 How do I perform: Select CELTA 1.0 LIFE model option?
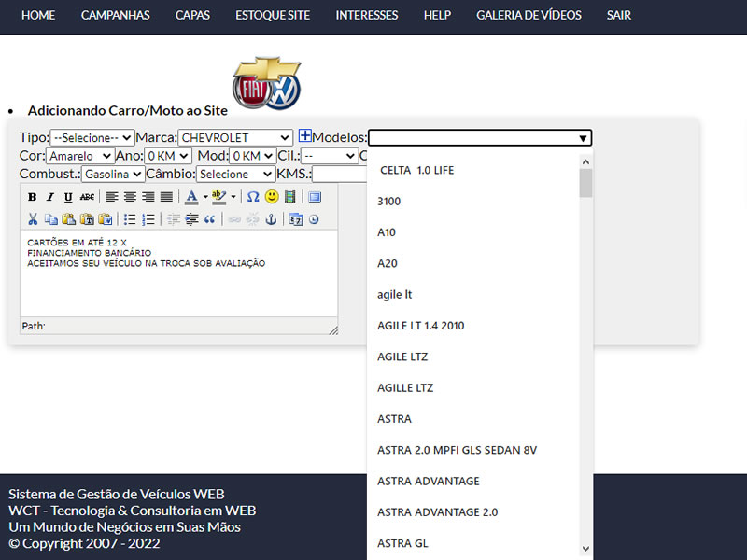coord(473,170)
